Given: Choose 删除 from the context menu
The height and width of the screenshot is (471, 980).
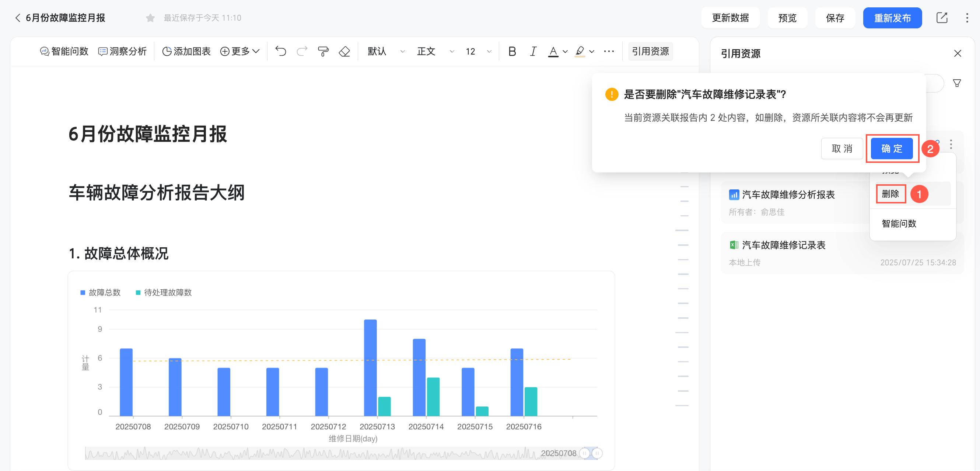Looking at the screenshot, I should click(x=890, y=194).
